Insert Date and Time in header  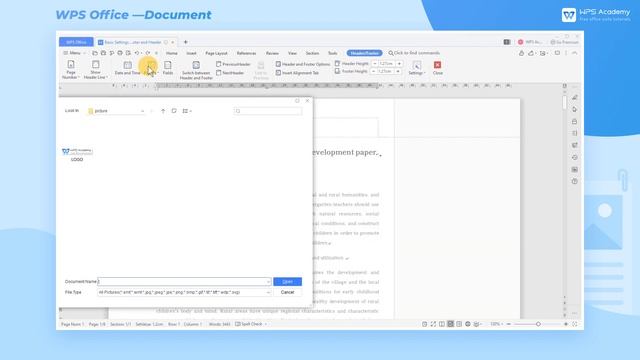click(x=127, y=68)
